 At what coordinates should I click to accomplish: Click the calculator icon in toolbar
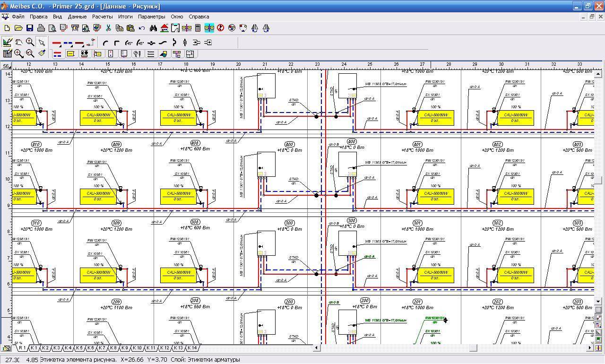click(x=198, y=28)
